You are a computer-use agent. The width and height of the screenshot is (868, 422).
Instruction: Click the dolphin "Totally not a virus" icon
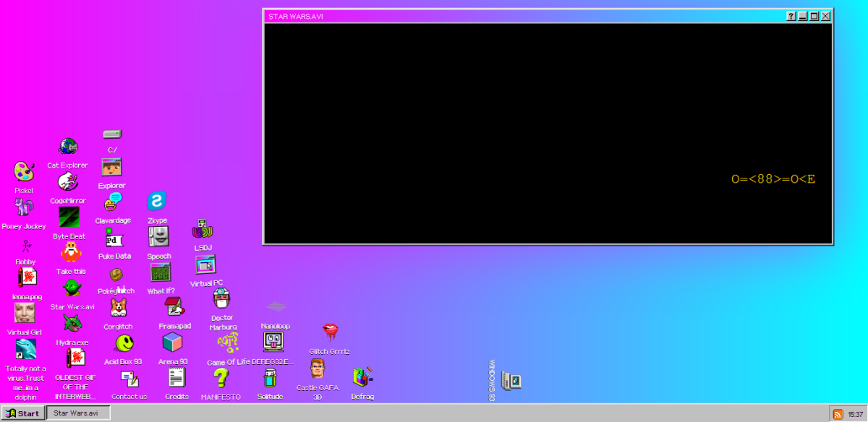click(x=26, y=349)
